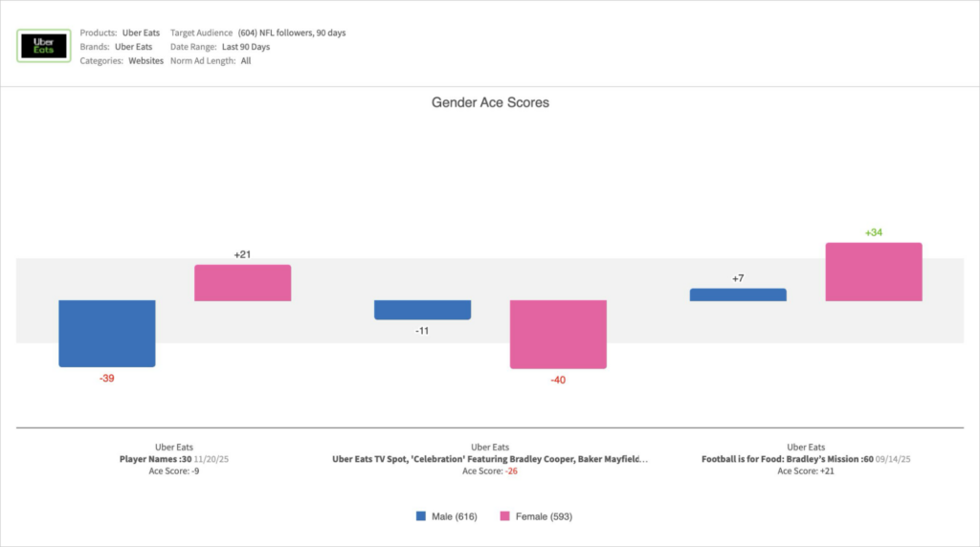
Task: Select the pink Female bar labeled -40
Action: click(x=558, y=334)
